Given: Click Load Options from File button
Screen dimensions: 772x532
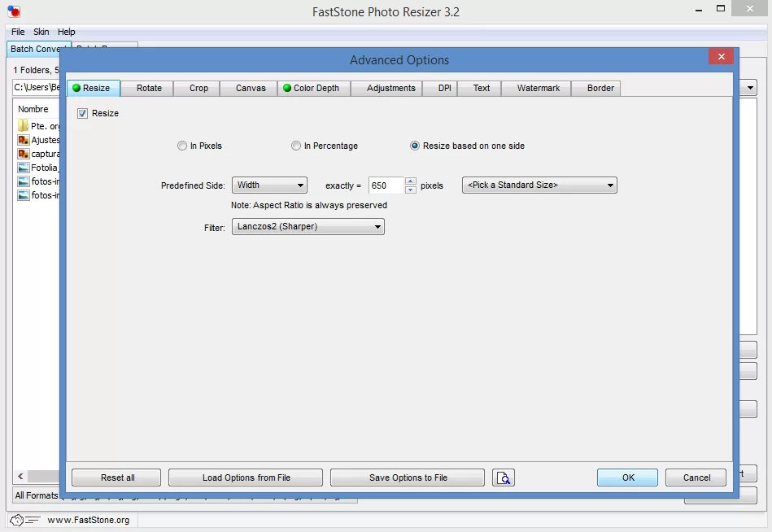Looking at the screenshot, I should point(246,477).
